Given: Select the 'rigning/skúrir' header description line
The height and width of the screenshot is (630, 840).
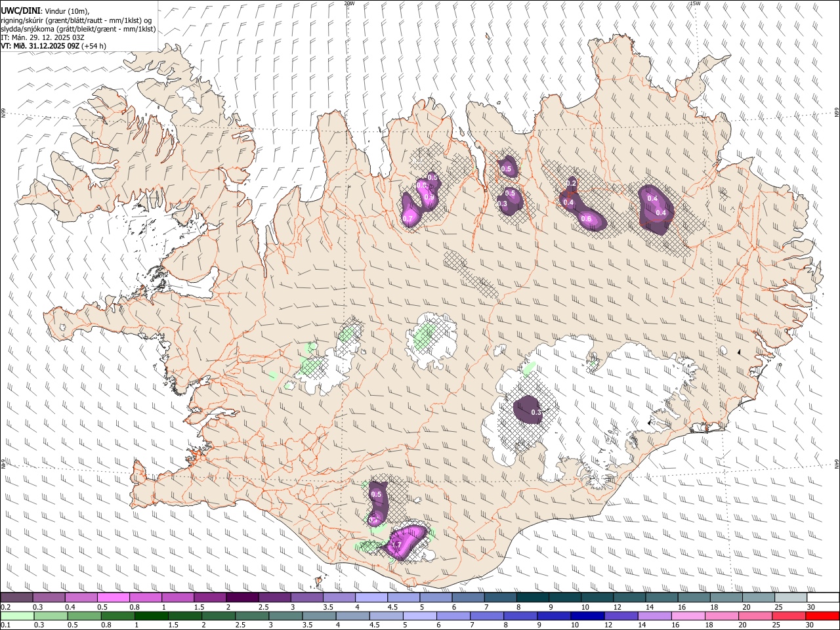Looking at the screenshot, I should tap(76, 20).
